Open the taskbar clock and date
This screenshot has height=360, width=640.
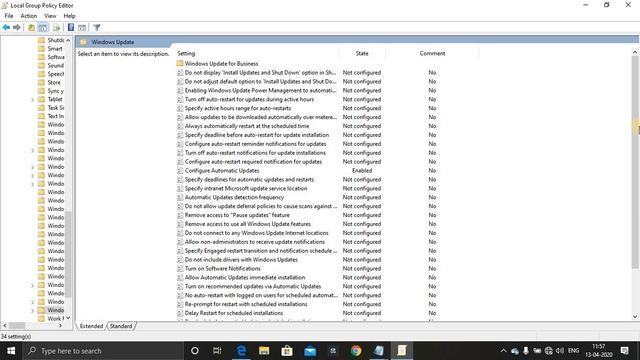point(599,351)
